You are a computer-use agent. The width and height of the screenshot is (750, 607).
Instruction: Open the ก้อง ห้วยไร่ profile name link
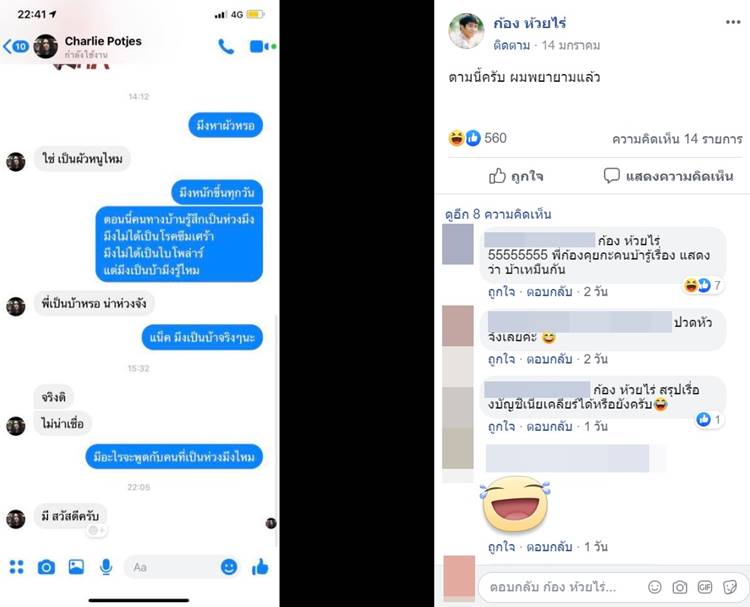(x=529, y=23)
